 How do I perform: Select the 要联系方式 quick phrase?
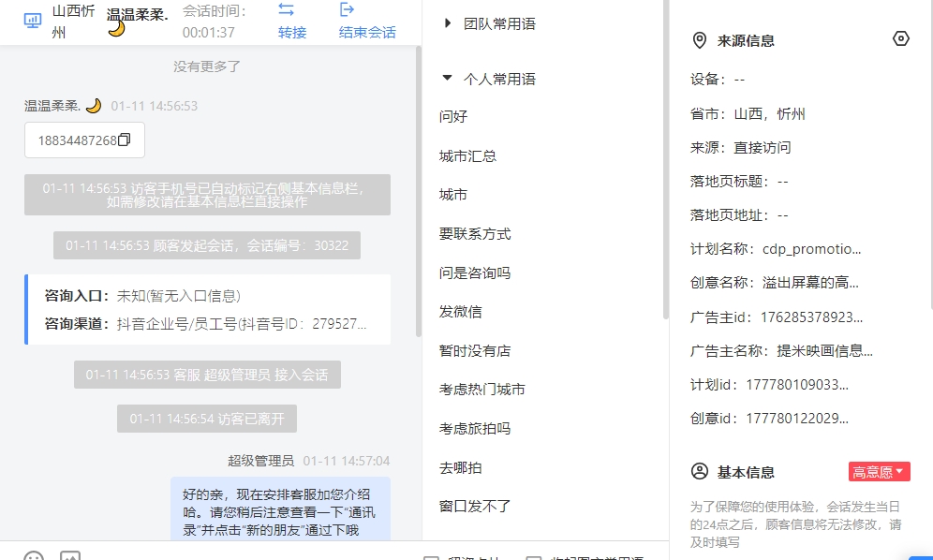[475, 234]
